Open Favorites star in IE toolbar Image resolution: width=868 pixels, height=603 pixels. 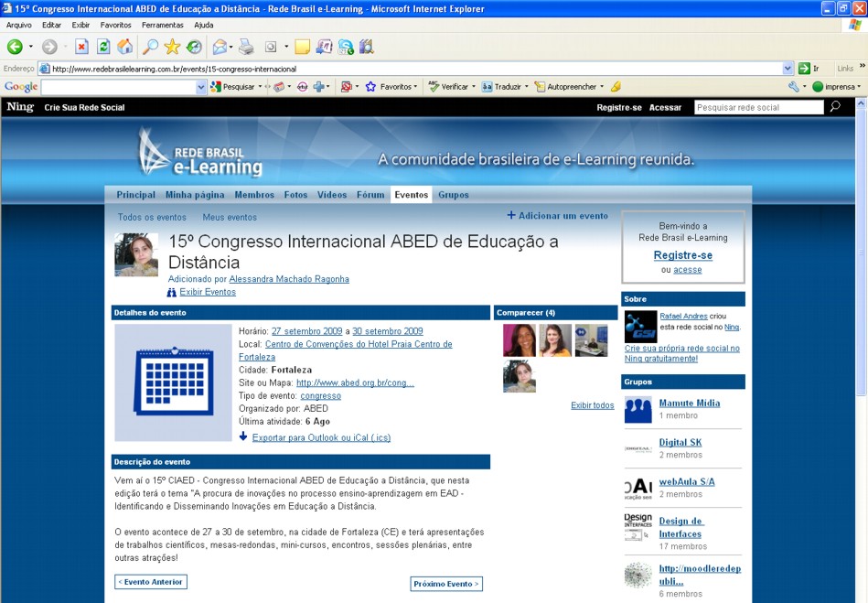(172, 47)
